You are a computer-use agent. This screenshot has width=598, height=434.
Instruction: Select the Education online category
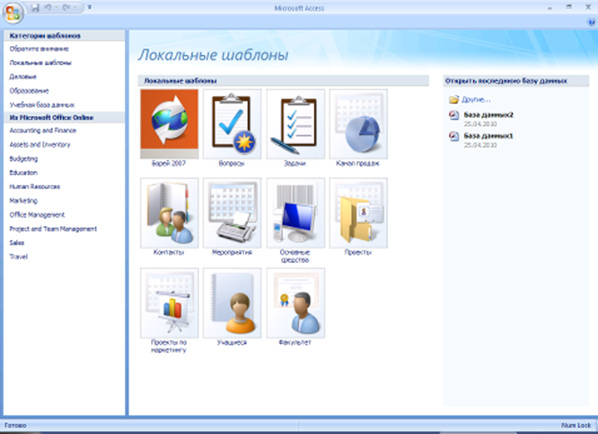[x=23, y=173]
